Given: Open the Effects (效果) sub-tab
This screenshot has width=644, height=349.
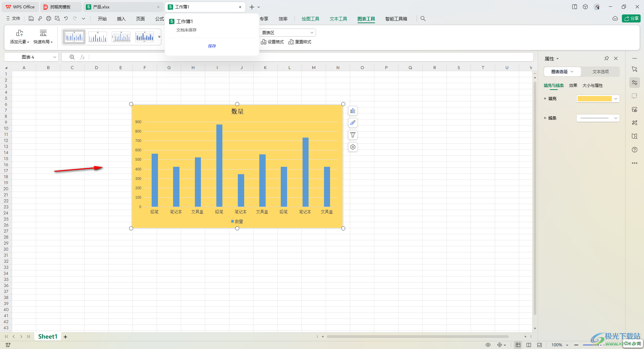Looking at the screenshot, I should (x=573, y=86).
